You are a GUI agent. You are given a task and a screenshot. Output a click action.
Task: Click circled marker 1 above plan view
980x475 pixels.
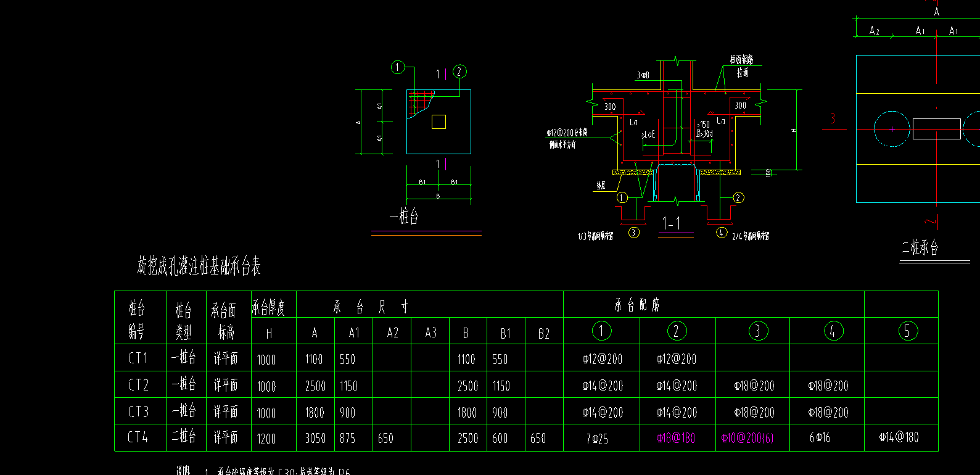pyautogui.click(x=398, y=67)
